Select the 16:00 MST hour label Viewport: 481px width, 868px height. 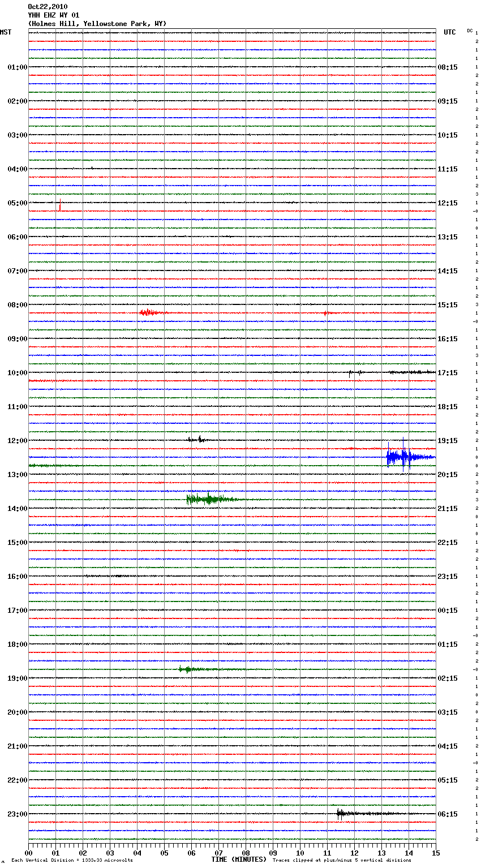(x=17, y=577)
